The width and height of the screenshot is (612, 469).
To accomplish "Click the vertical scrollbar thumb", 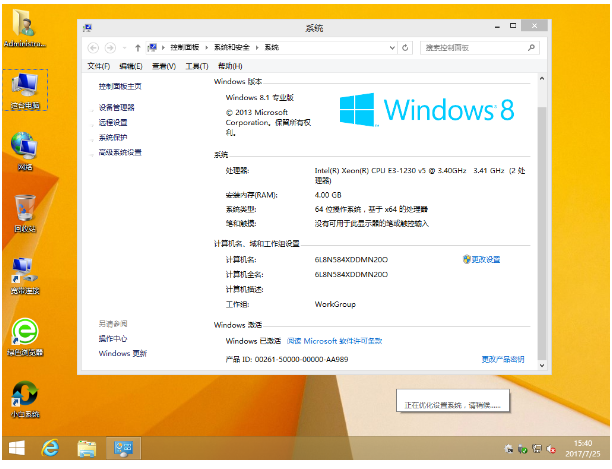I will (x=542, y=233).
